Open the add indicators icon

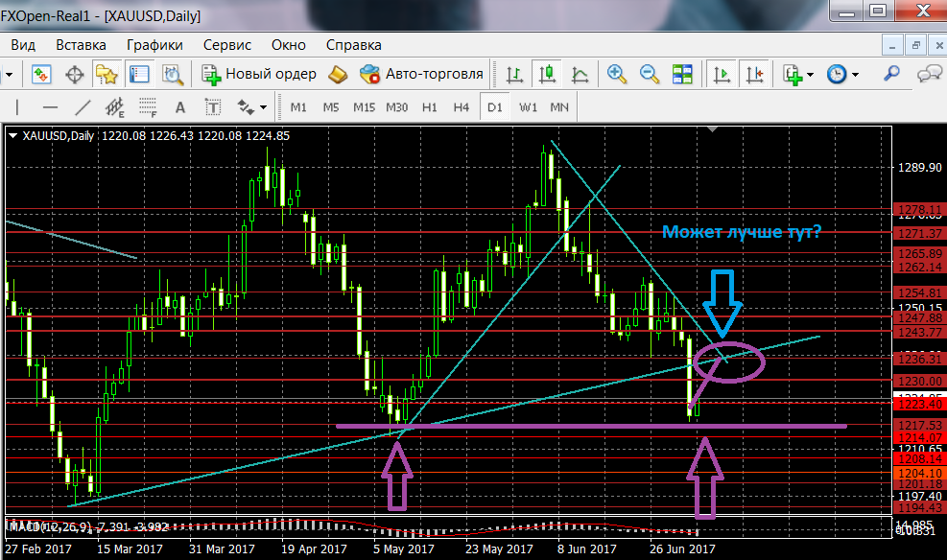pyautogui.click(x=793, y=74)
